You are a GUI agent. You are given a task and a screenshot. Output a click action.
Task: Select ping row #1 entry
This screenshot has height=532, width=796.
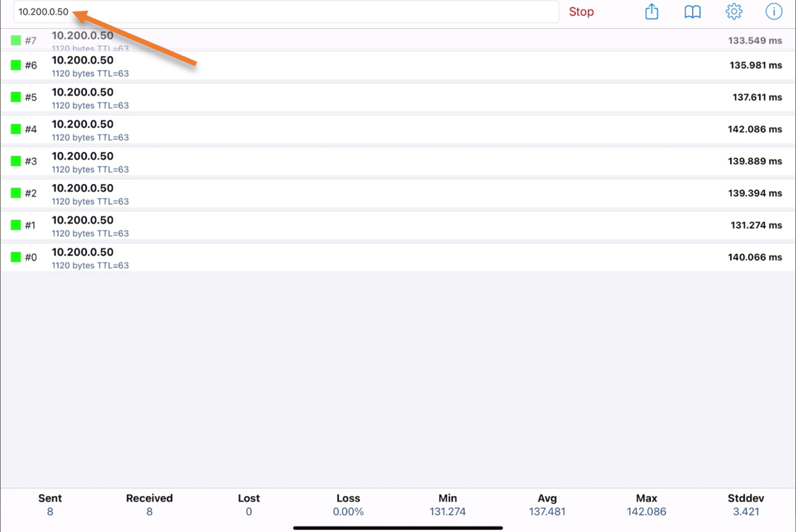[x=396, y=226]
